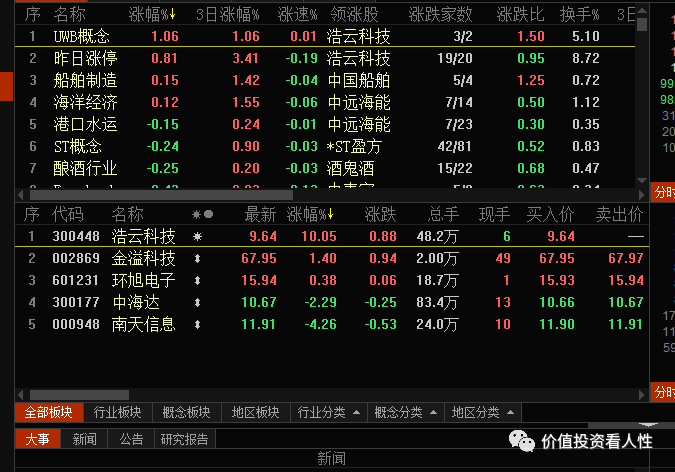This screenshot has width=675, height=472.
Task: Click the star-dot column header icon
Action: 202,214
